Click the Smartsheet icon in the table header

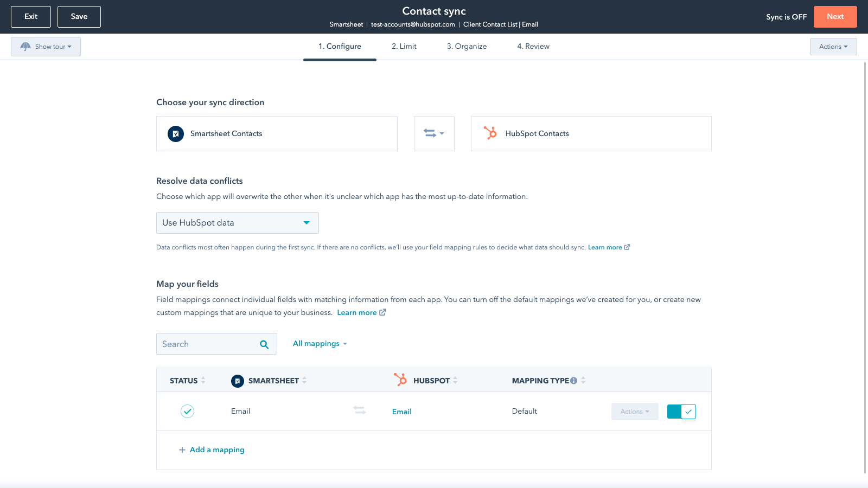click(238, 381)
